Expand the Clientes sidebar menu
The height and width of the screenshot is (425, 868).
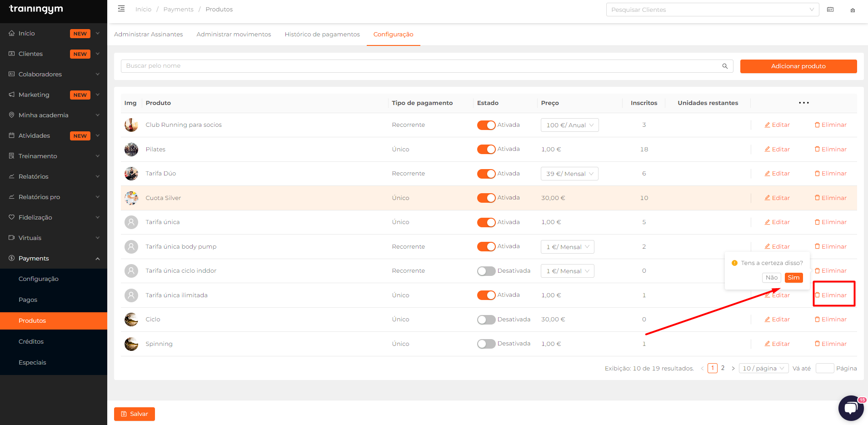(54, 54)
